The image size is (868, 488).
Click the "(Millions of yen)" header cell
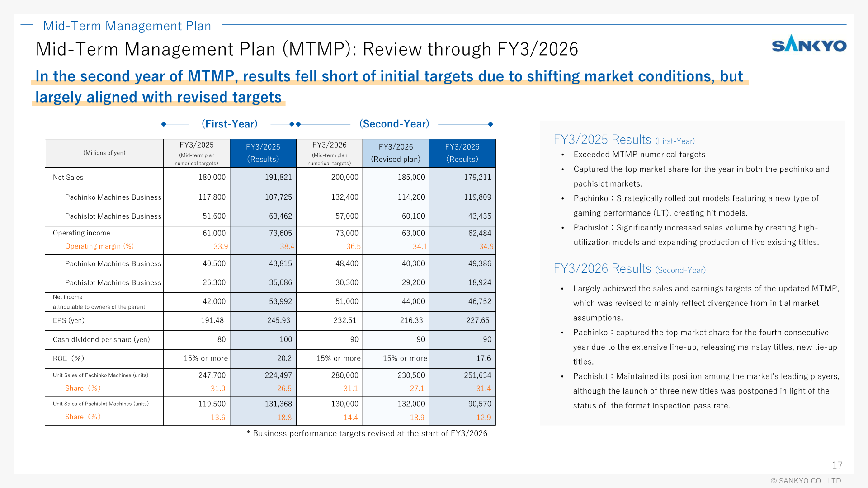(x=104, y=153)
